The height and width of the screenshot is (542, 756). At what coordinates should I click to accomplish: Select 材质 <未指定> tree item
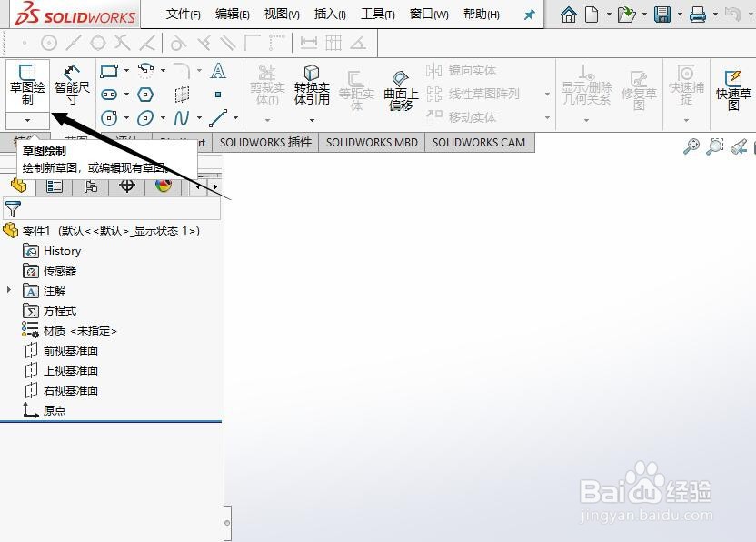pyautogui.click(x=69, y=331)
